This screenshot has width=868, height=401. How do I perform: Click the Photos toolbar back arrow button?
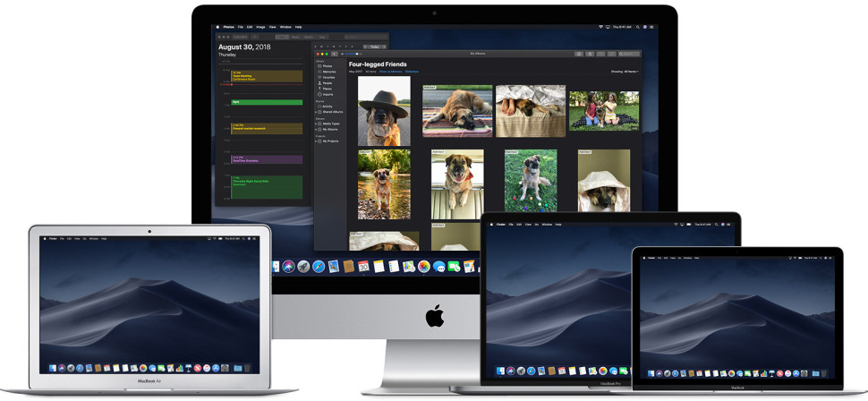(335, 54)
